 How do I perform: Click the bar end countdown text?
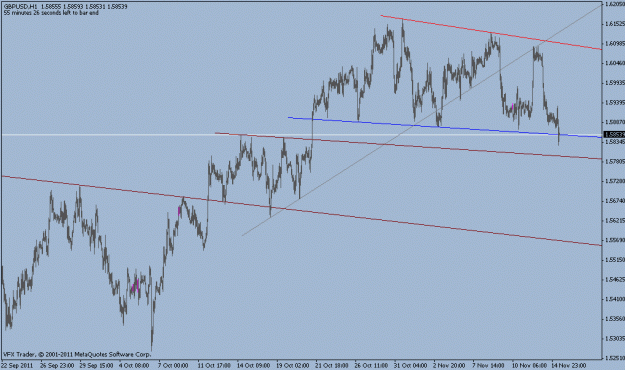[51, 13]
